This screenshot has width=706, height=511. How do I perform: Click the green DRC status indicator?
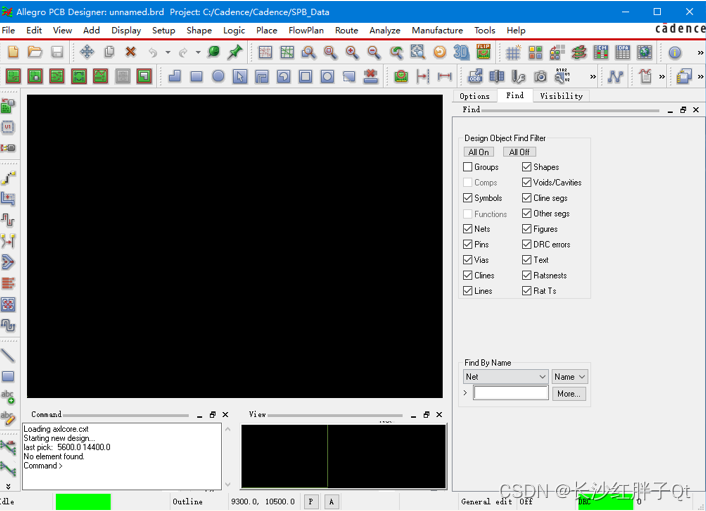click(605, 502)
